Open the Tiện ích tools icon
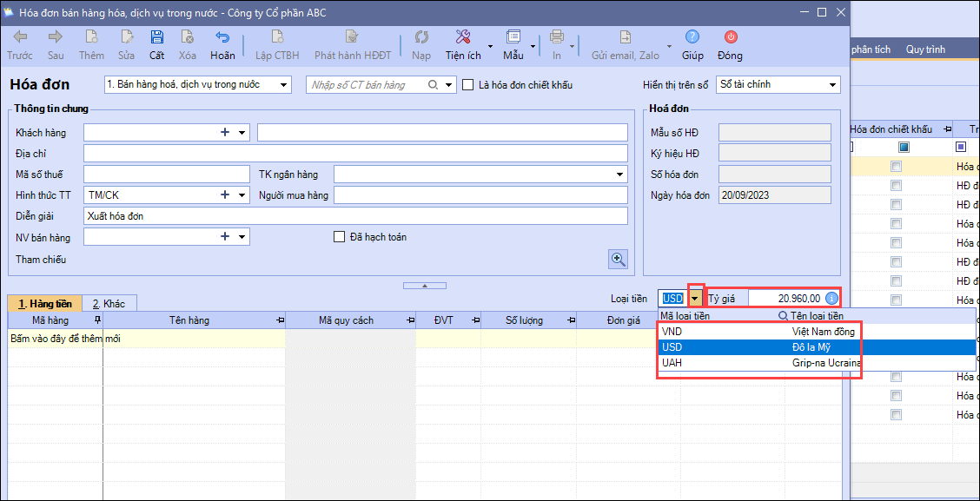Viewport: 980px width, 501px height. point(463,37)
